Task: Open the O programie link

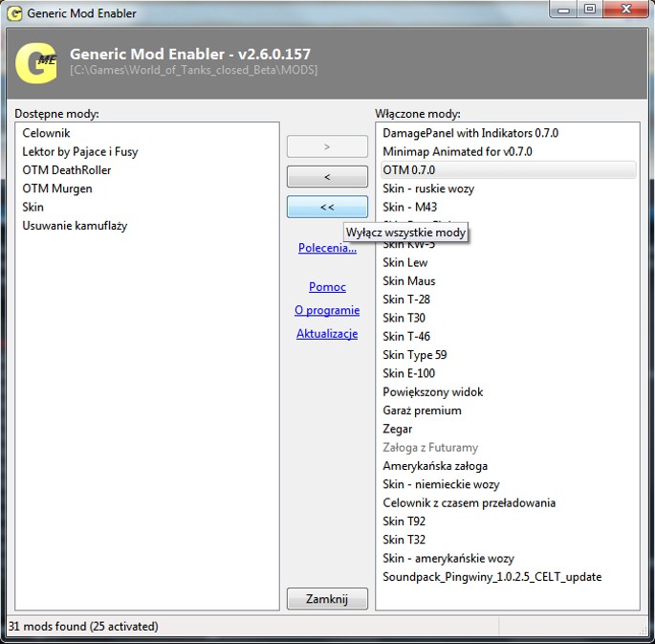Action: tap(327, 310)
